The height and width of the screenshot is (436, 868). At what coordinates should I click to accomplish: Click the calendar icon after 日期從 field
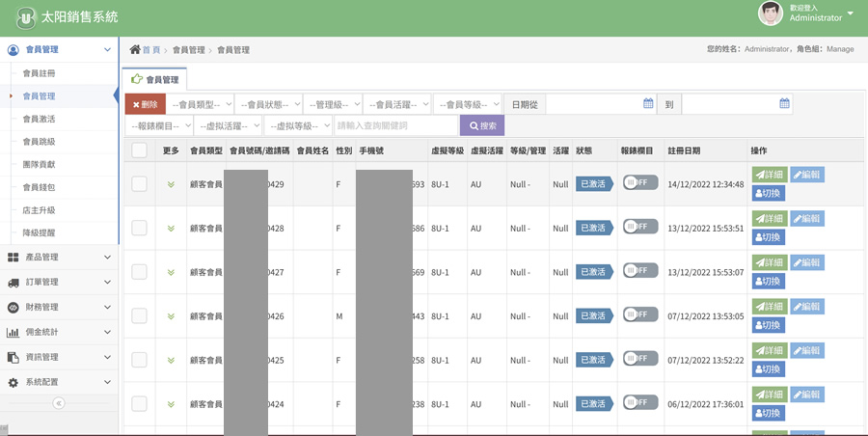pos(648,104)
